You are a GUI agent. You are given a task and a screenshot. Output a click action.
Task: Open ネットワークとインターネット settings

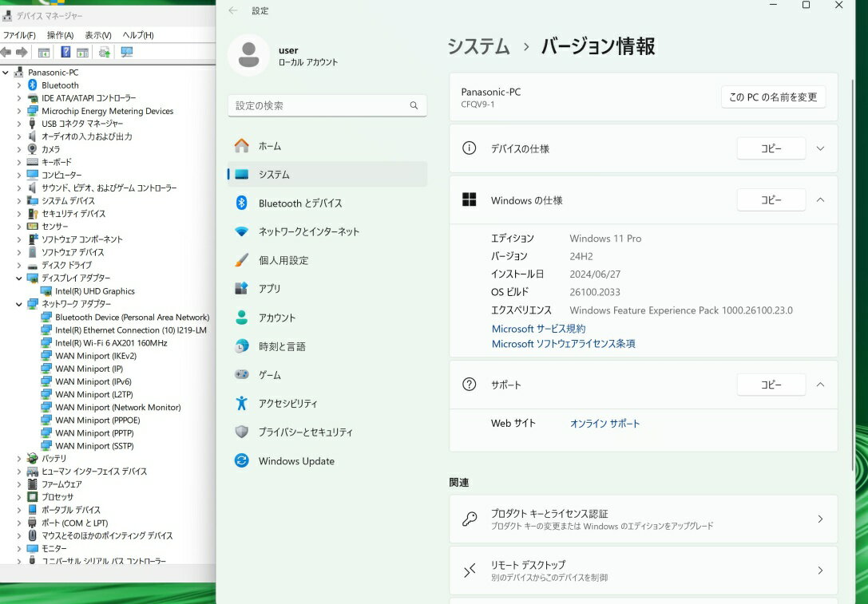pyautogui.click(x=308, y=231)
